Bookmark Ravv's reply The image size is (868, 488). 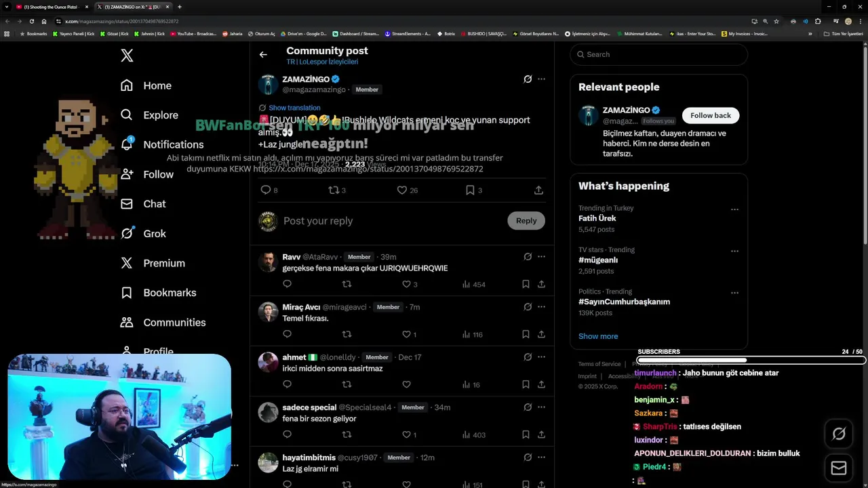526,284
